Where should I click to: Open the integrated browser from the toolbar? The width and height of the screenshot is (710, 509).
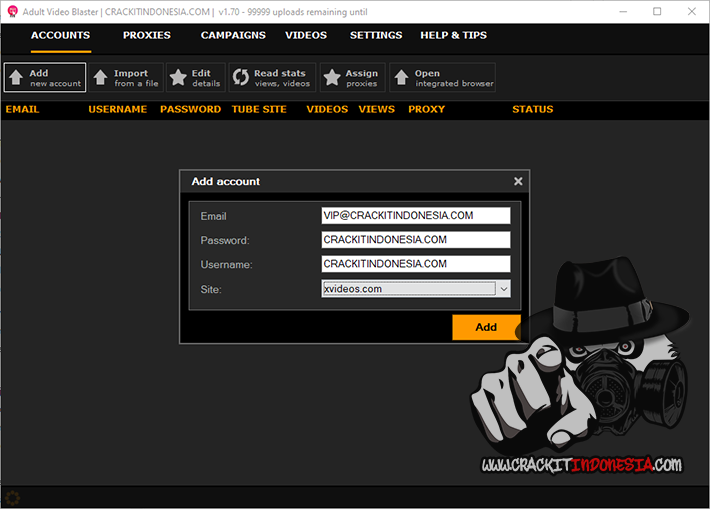[442, 78]
